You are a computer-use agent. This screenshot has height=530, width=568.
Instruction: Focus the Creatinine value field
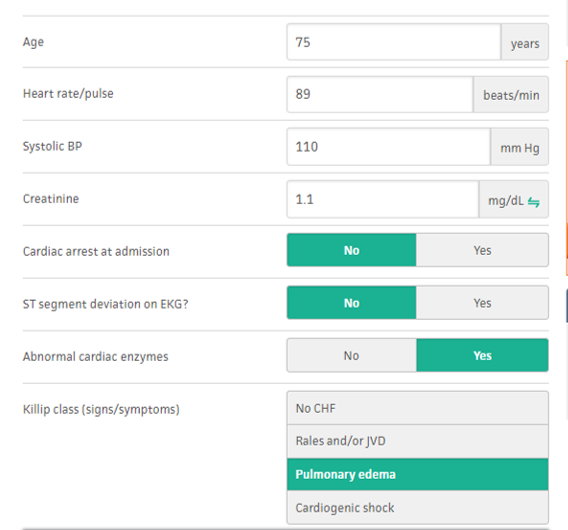pyautogui.click(x=383, y=199)
